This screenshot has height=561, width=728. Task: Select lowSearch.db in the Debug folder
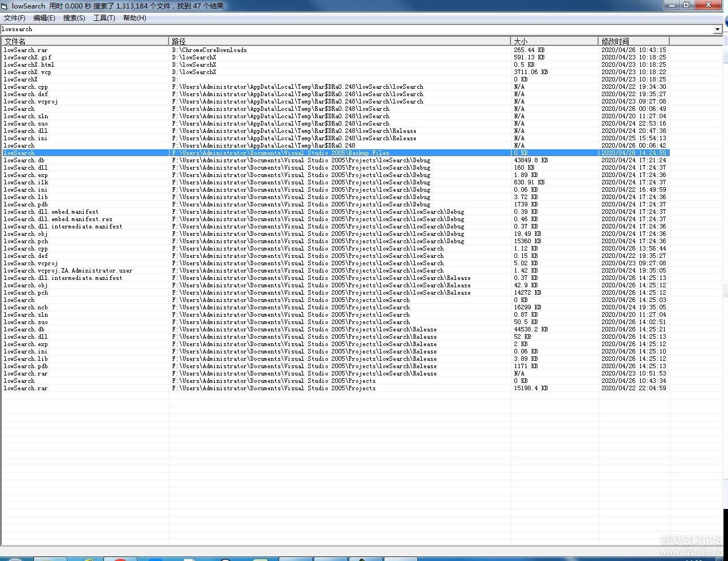coord(24,160)
